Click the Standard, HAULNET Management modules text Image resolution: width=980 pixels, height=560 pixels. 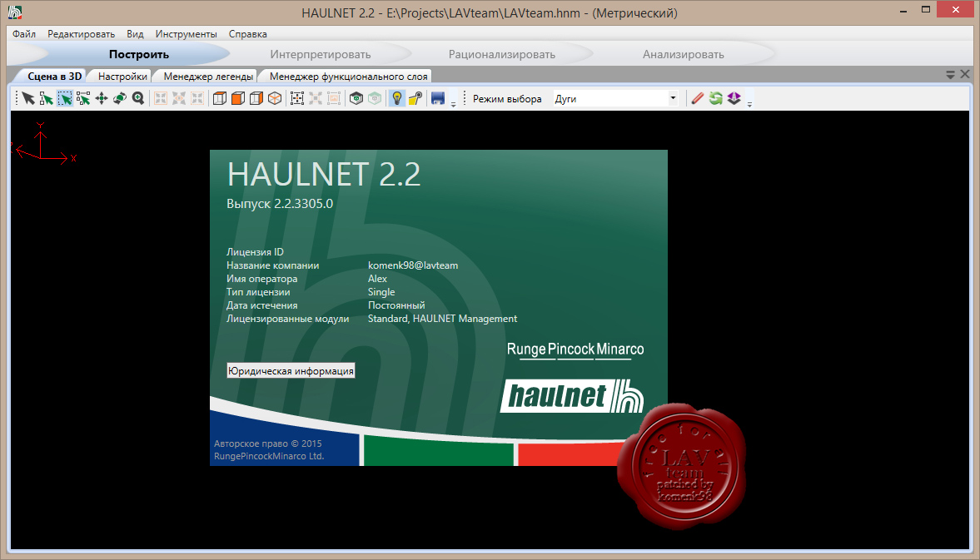[442, 319]
